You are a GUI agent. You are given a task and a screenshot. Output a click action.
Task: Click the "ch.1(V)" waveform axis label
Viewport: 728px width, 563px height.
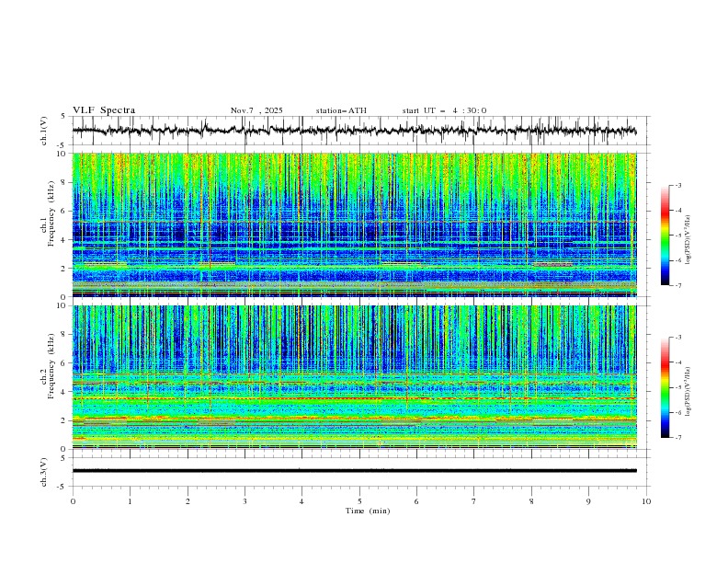[44, 131]
